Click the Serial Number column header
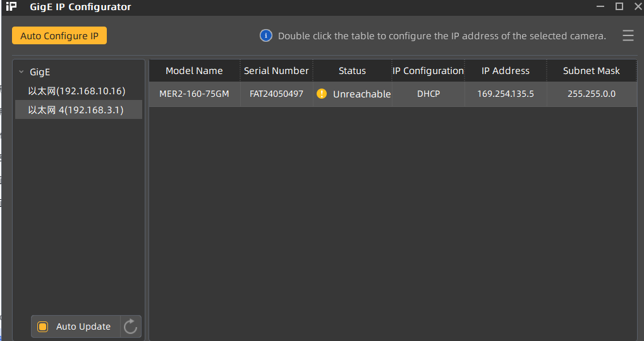The width and height of the screenshot is (644, 341). point(276,71)
